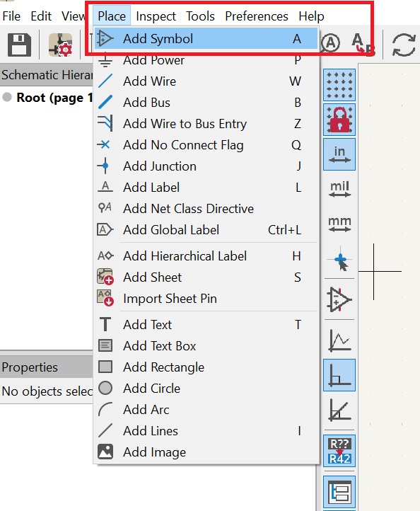Select Add Rectangle entry
The width and height of the screenshot is (420, 511).
click(x=206, y=367)
